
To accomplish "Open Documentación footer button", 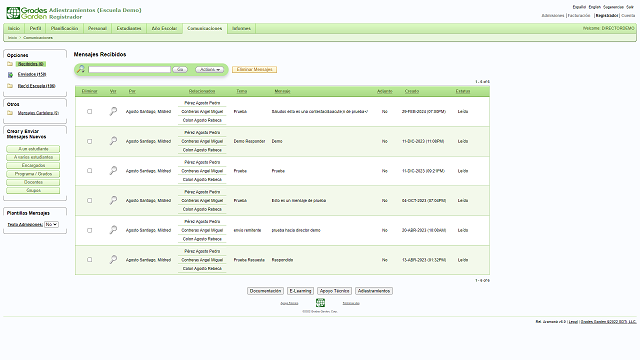I will [x=265, y=291].
